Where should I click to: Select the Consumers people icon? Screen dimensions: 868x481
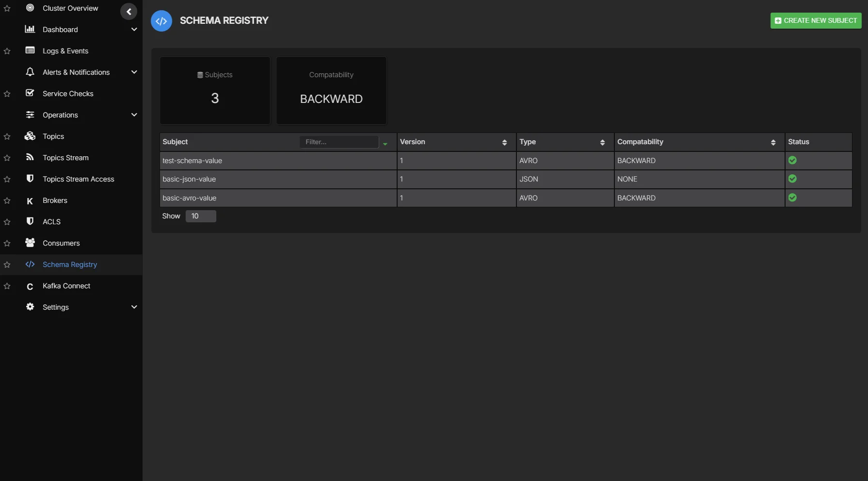point(30,243)
